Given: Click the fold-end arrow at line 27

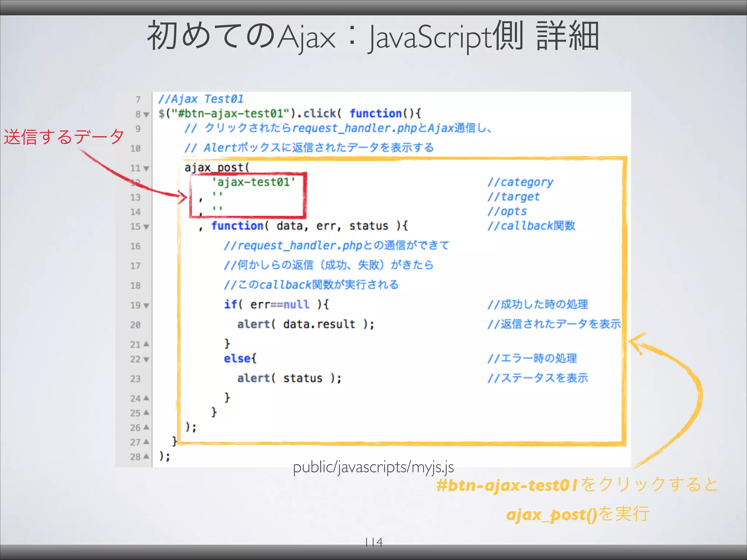Looking at the screenshot, I should point(146,442).
